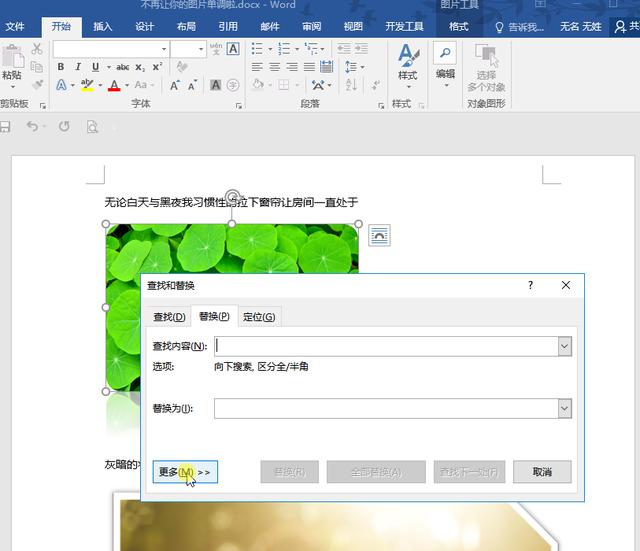Open Paragraph dialog launcher
The image size is (640, 551).
[x=381, y=106]
